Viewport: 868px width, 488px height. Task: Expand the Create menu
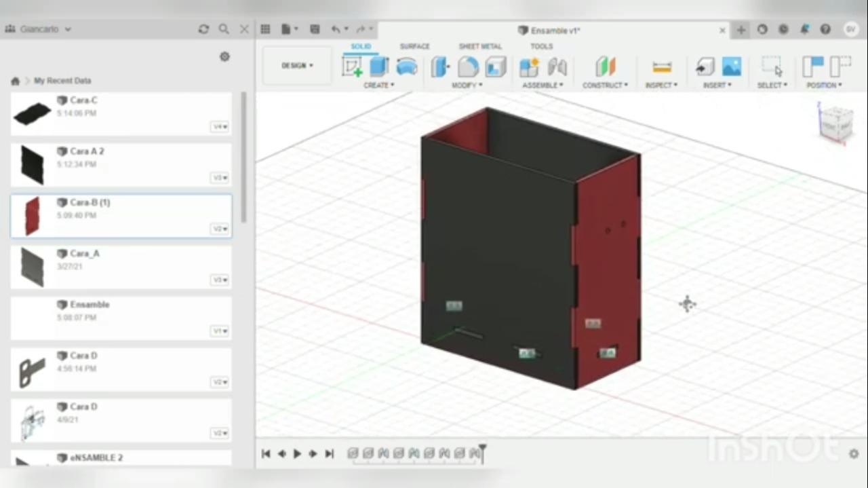click(379, 86)
